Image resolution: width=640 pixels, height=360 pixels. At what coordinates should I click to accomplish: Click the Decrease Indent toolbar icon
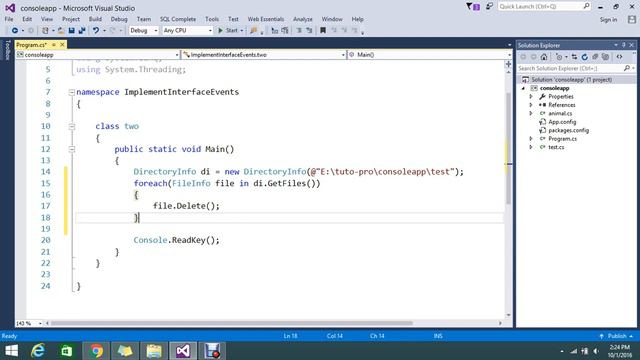coord(299,31)
